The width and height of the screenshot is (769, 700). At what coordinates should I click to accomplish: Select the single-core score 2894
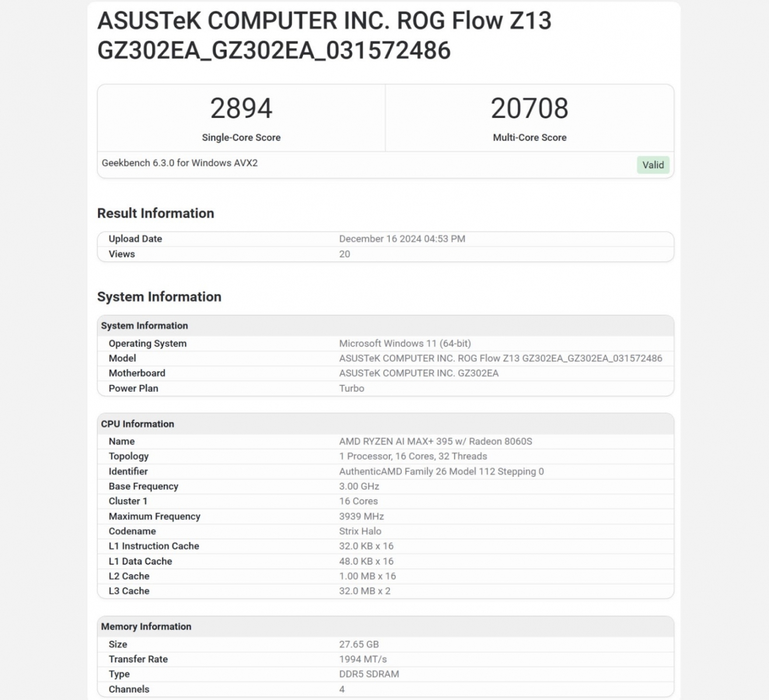[x=241, y=108]
